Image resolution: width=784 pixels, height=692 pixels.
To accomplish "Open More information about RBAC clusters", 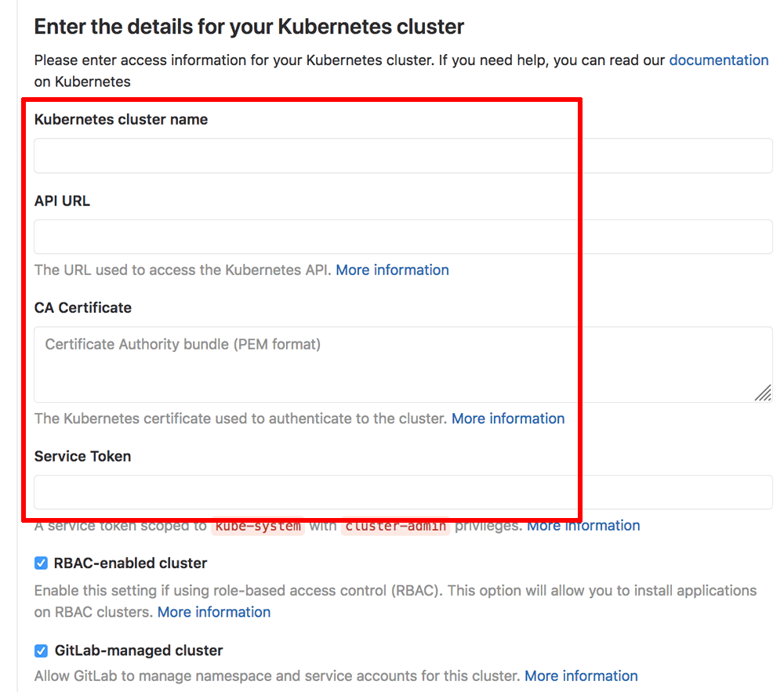I will tap(214, 612).
